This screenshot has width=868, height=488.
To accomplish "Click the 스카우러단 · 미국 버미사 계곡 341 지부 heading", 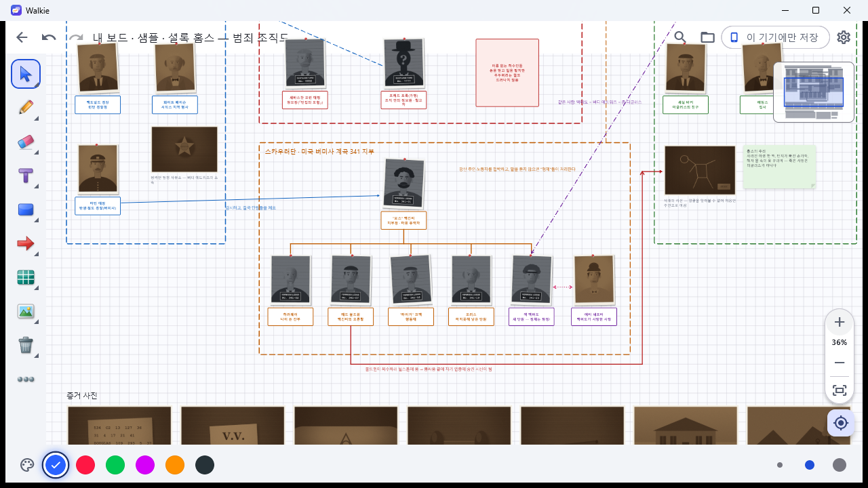I will click(319, 152).
